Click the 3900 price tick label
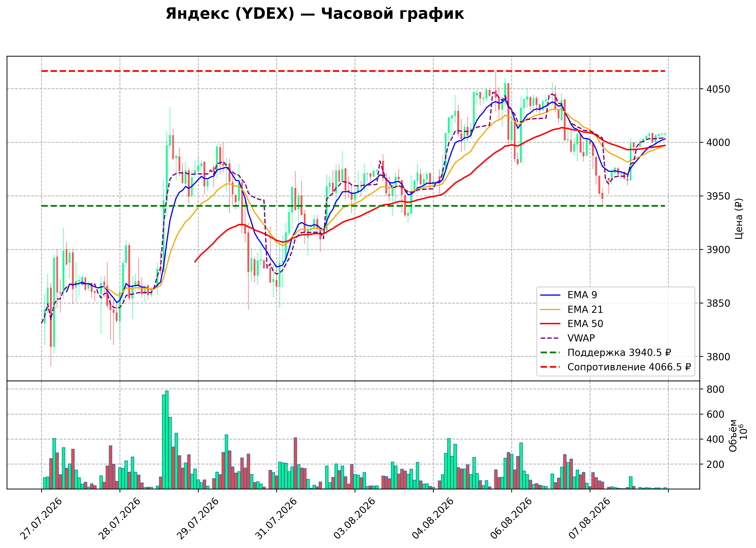 click(x=718, y=250)
